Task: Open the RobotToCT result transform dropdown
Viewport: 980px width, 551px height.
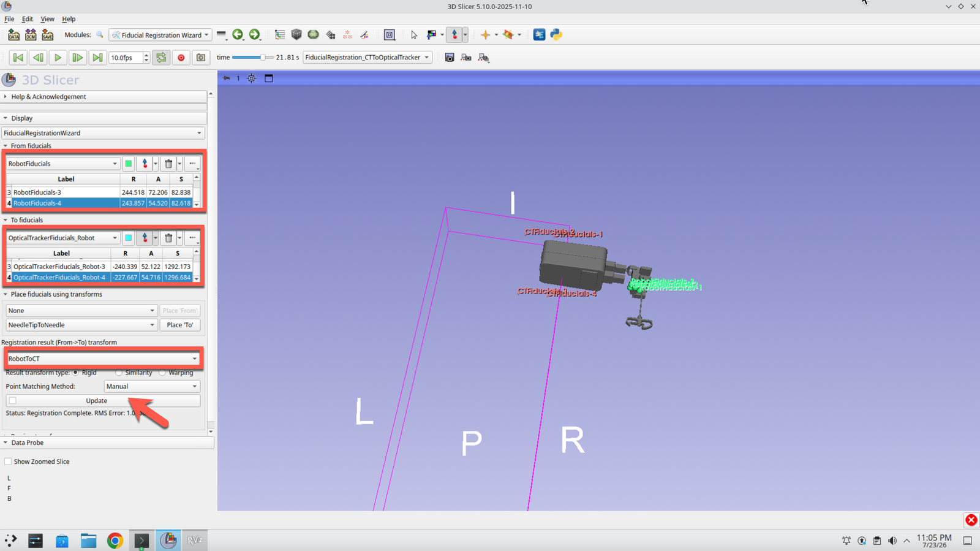Action: (x=102, y=359)
